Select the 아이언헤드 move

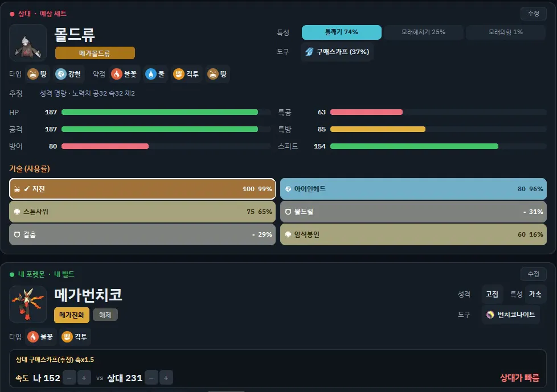[x=413, y=189]
